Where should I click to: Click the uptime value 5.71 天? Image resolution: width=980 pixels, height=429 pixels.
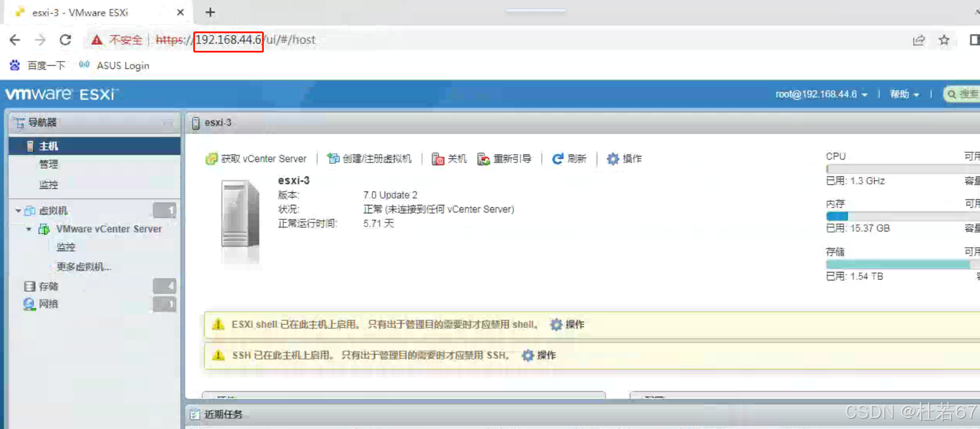pos(379,224)
